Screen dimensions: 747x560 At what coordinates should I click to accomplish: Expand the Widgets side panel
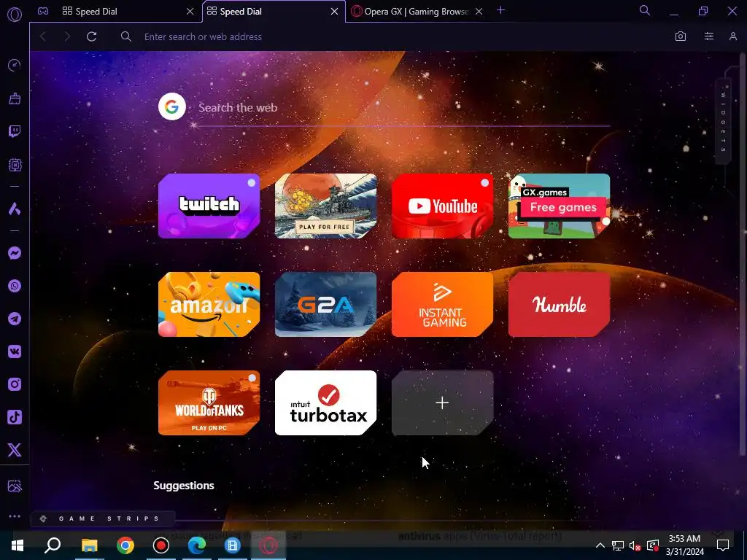click(x=723, y=121)
